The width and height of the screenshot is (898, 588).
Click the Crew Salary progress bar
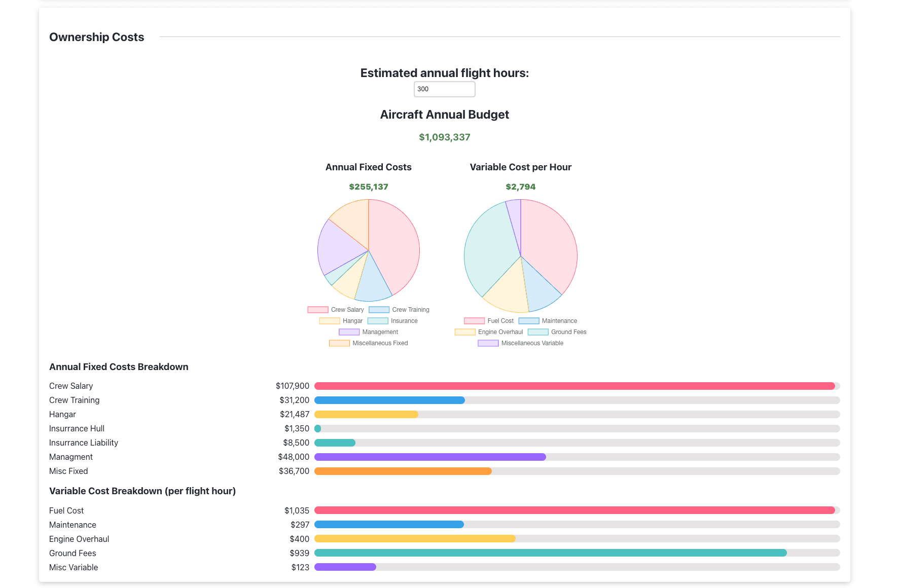577,386
